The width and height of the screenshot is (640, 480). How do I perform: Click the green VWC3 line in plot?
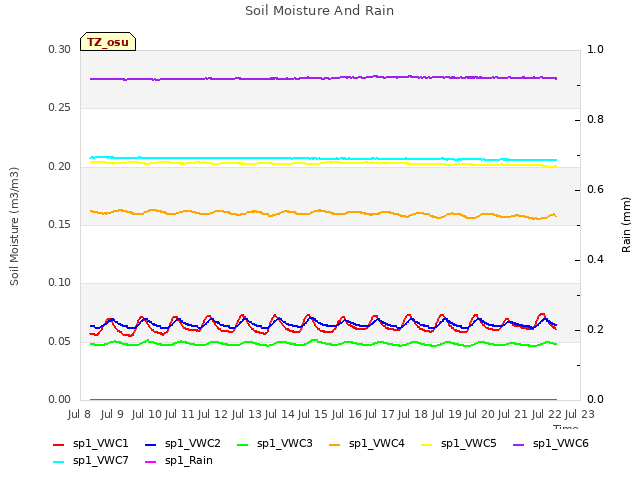pos(323,343)
